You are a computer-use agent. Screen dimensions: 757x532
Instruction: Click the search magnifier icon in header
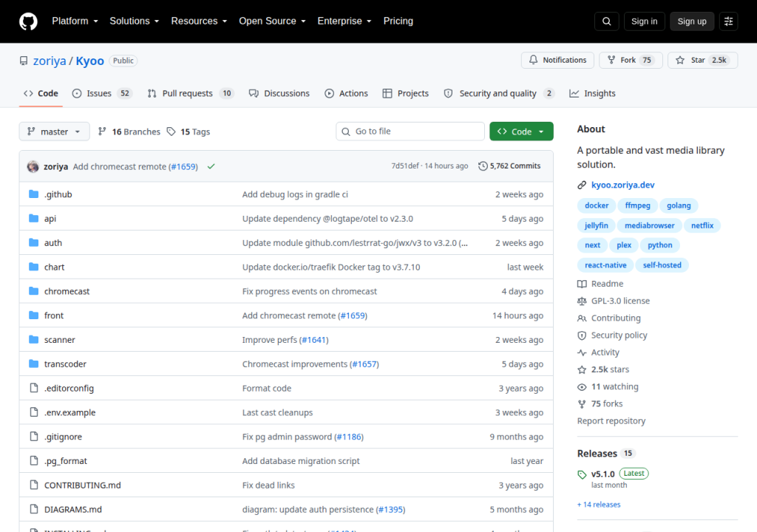point(606,21)
